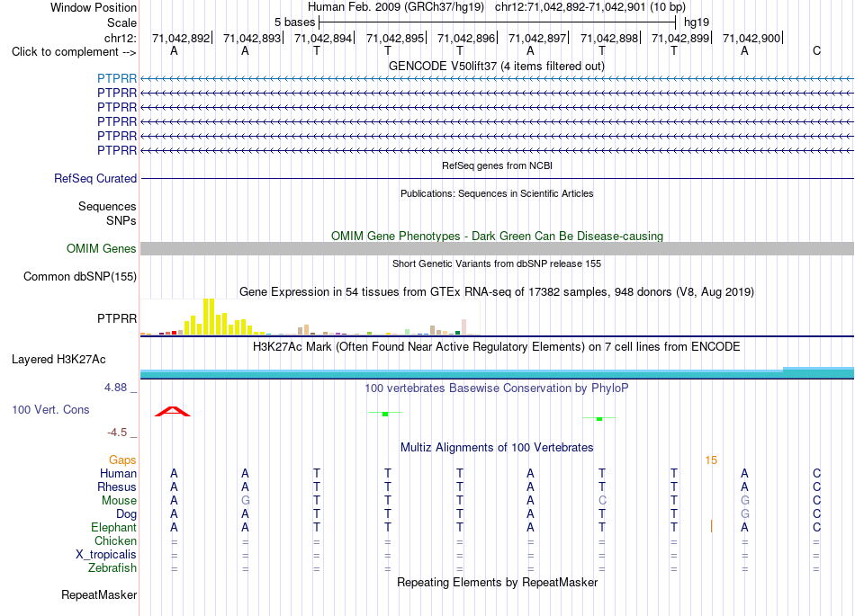The width and height of the screenshot is (855, 616).
Task: Click the orange gap count '15'
Action: point(711,460)
